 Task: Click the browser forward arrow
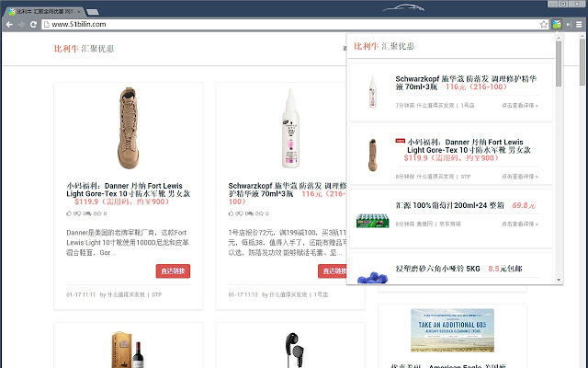click(21, 25)
